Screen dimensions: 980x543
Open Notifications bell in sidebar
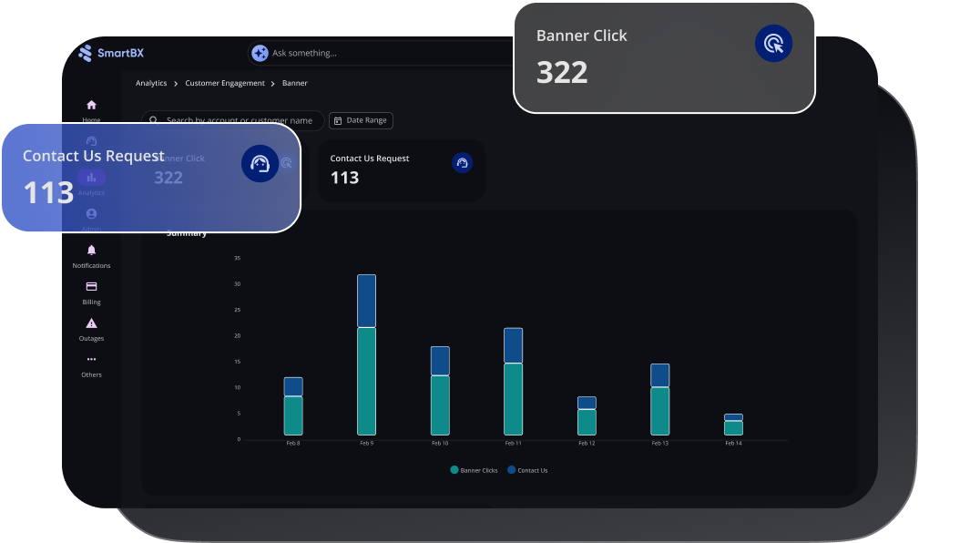(91, 251)
